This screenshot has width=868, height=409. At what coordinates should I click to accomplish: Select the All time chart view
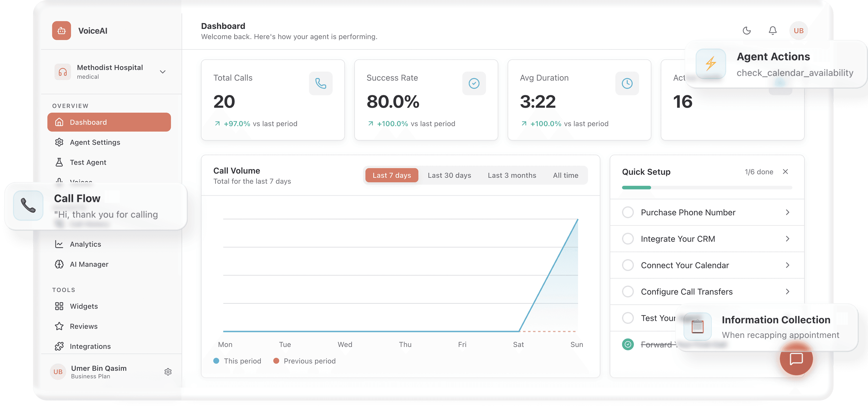[565, 175]
